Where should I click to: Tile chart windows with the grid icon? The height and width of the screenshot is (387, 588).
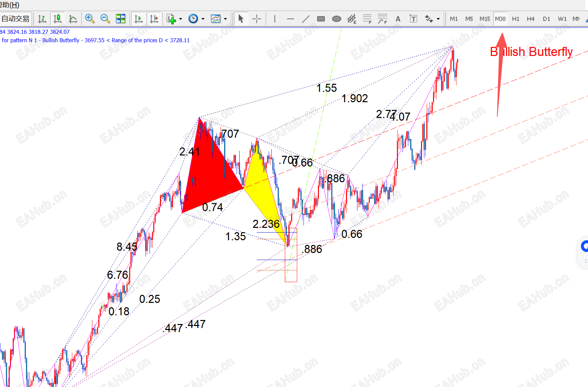(x=120, y=19)
